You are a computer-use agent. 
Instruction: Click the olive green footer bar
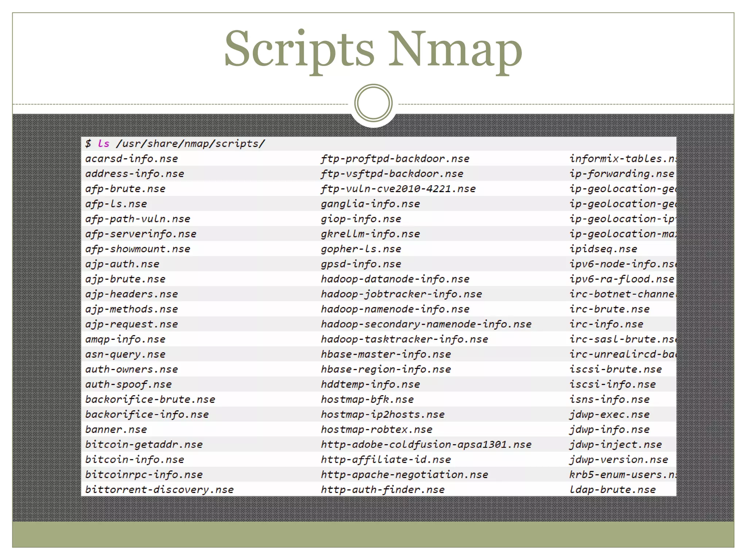point(373,534)
